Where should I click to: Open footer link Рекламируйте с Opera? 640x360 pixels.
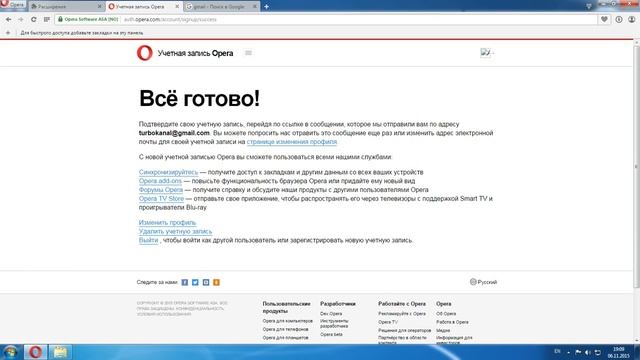coord(402,314)
